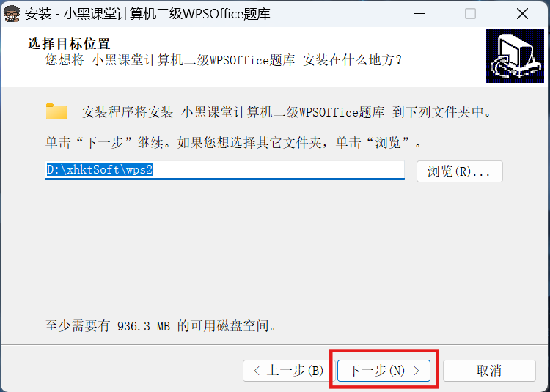The width and height of the screenshot is (550, 392).
Task: Go back with 上一步(B) button
Action: [288, 371]
